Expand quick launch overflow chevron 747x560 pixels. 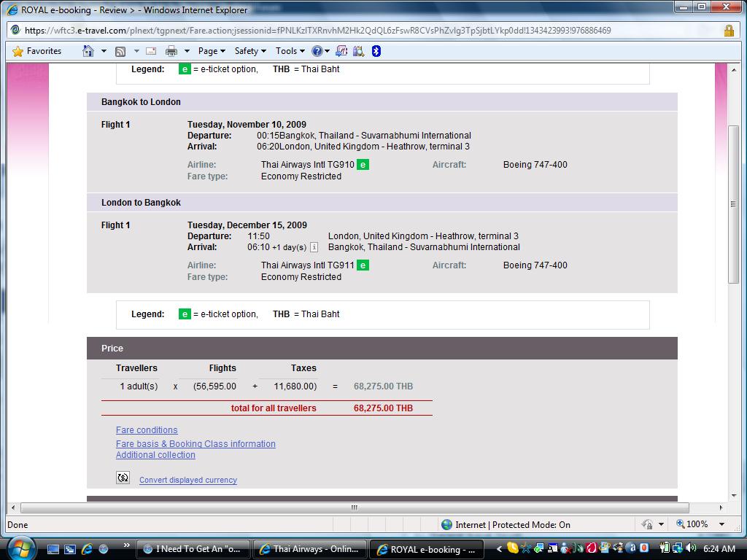pyautogui.click(x=127, y=545)
